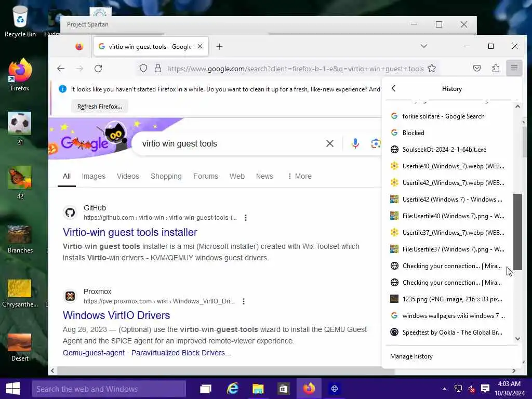Open a new tab with the plus icon
Image resolution: width=532 pixels, height=399 pixels.
click(x=220, y=47)
